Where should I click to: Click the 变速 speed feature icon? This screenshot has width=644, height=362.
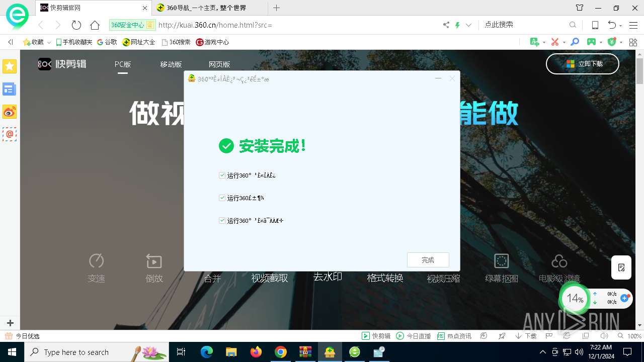(96, 261)
